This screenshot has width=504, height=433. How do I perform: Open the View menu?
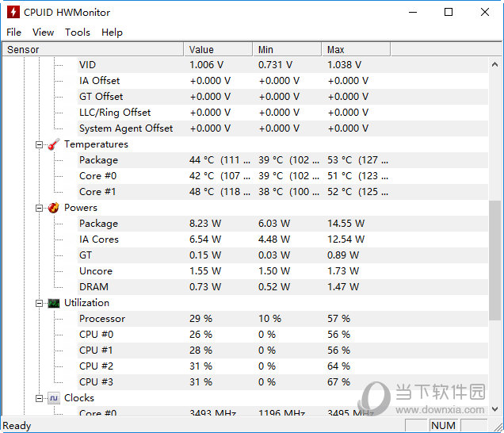tap(43, 33)
